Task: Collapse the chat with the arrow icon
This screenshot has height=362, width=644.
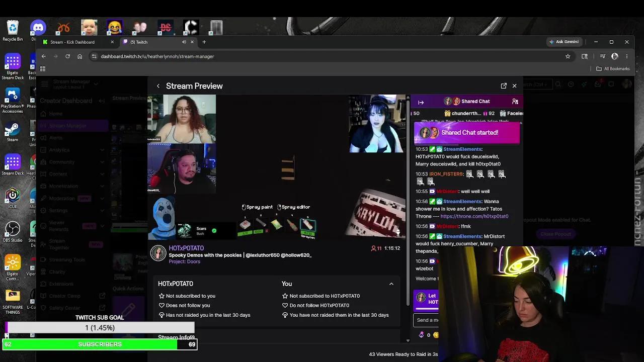Action: click(421, 102)
